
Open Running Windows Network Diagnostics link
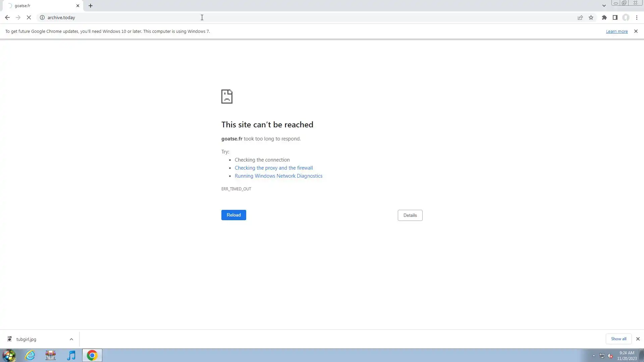278,176
